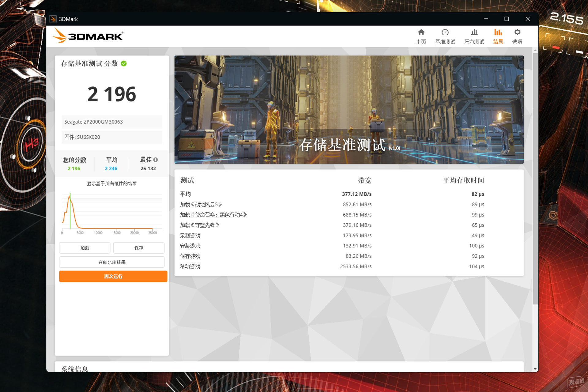588x392 pixels.
Task: Click the 录制游戏 row label
Action: [190, 236]
